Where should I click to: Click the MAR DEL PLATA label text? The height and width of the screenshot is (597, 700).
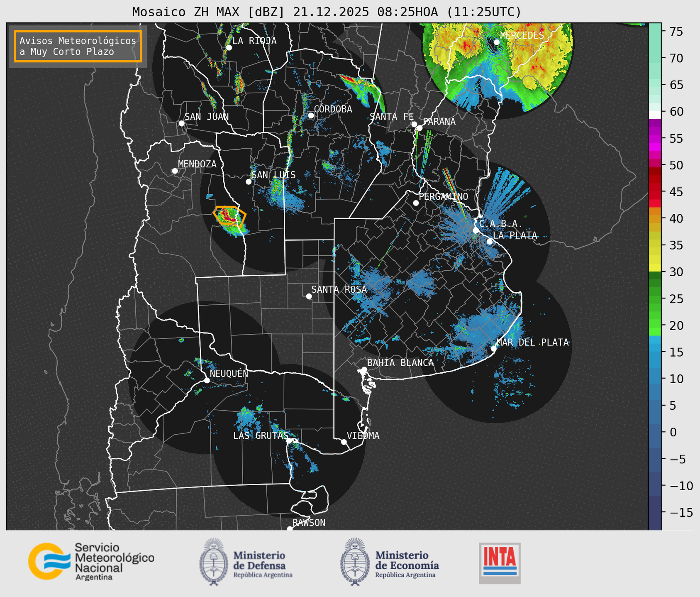coord(532,343)
